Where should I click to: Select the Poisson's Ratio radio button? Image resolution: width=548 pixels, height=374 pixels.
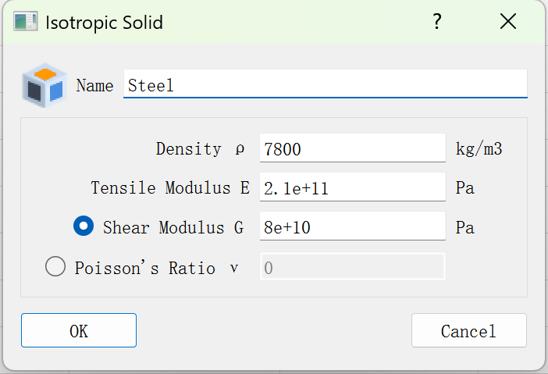pos(55,266)
